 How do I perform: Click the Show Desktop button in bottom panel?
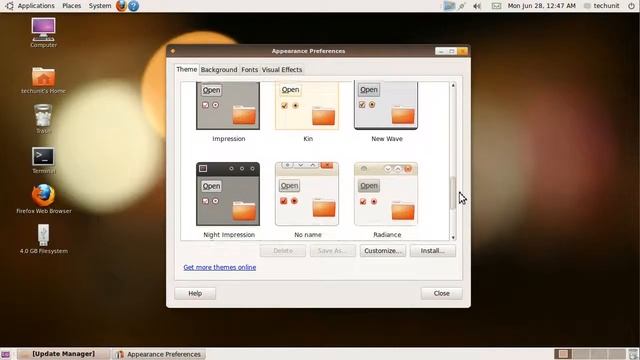5,354
